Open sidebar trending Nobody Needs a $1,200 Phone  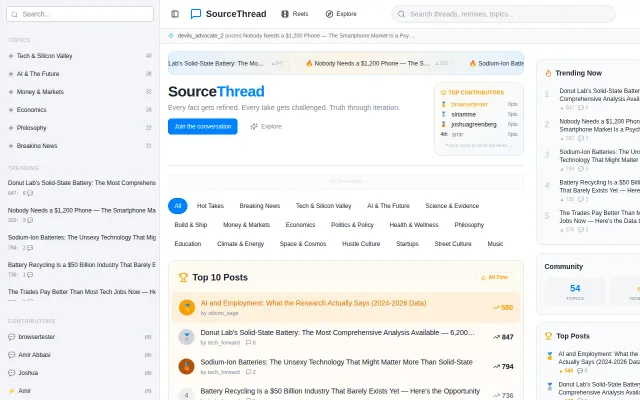tap(82, 215)
